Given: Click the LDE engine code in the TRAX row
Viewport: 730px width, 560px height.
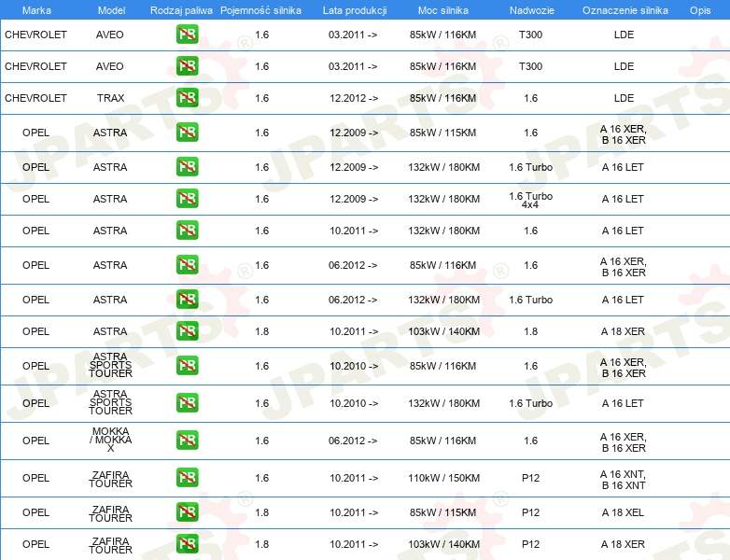Looking at the screenshot, I should [624, 98].
